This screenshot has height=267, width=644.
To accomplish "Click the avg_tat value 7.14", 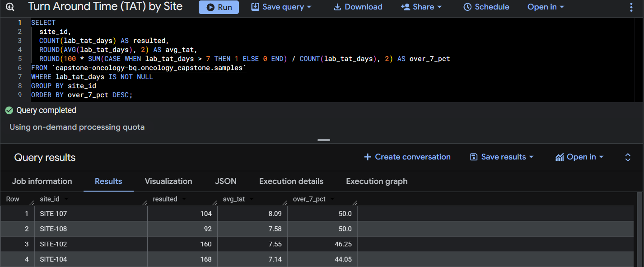I will [x=275, y=260].
